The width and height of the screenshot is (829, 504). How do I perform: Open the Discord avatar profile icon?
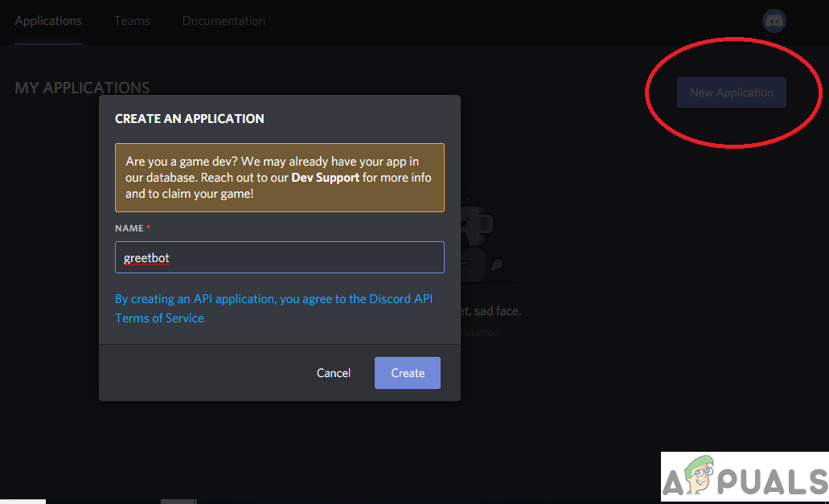774,21
